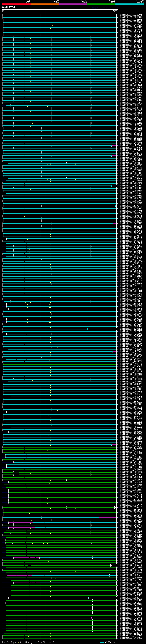146x644 pixels.
Task: Click hit UniRef100_O18640
Action: (x=131, y=256)
